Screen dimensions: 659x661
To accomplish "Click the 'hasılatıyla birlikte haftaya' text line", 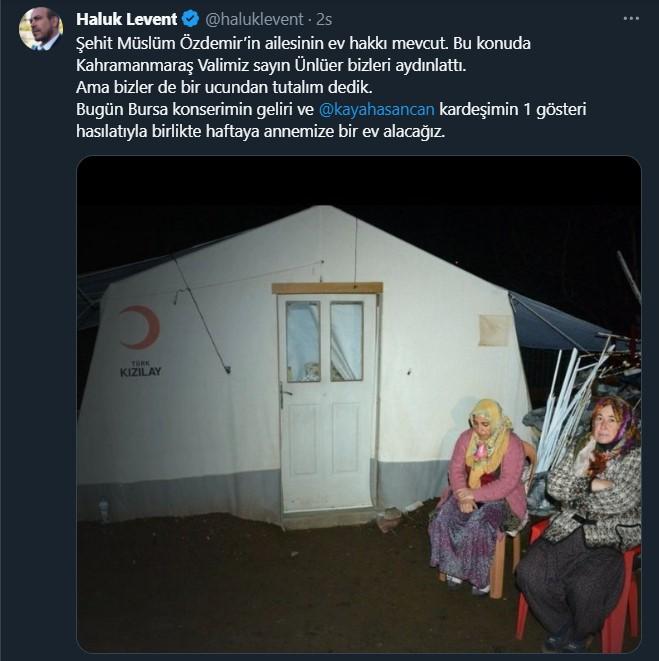I will (x=261, y=132).
